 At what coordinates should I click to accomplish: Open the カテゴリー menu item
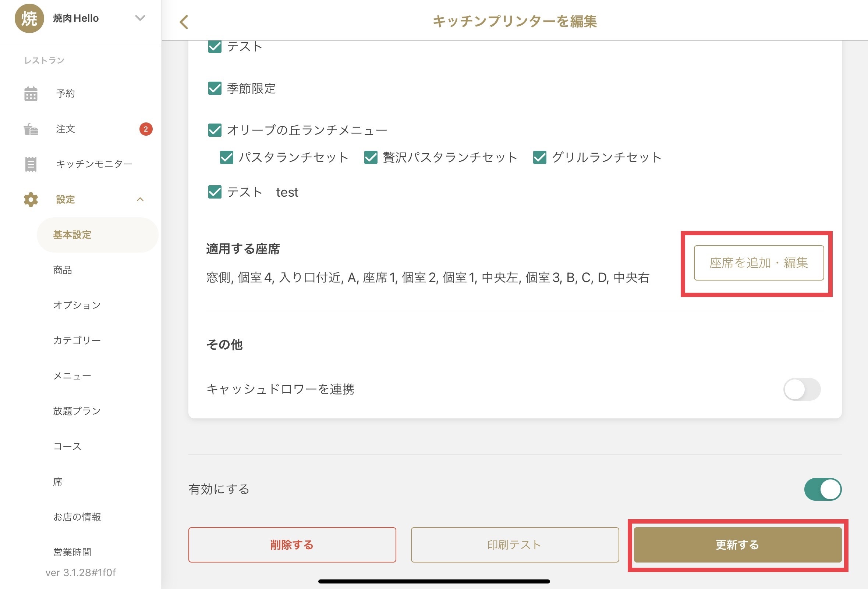coord(77,340)
